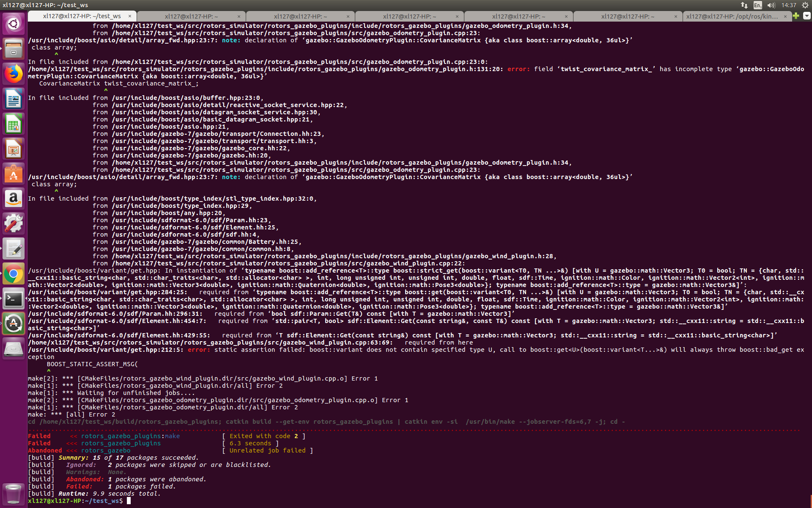The height and width of the screenshot is (508, 812).
Task: Open Software Updater from the launcher
Action: click(x=14, y=323)
